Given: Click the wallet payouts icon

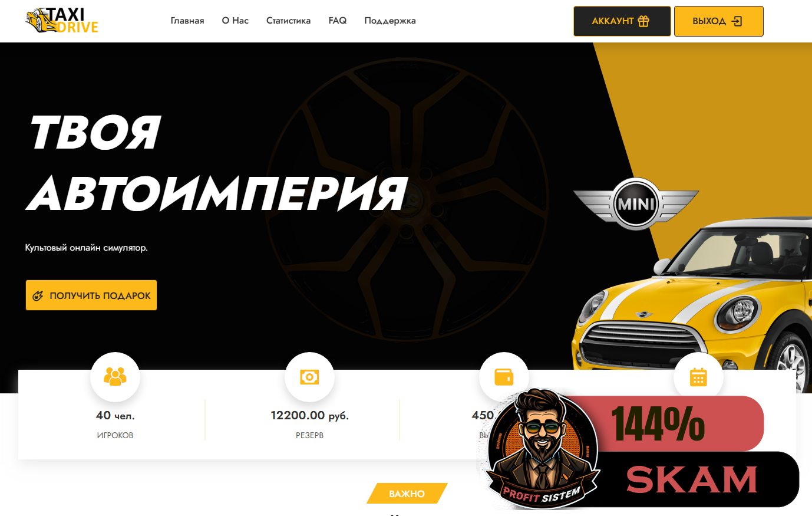Looking at the screenshot, I should [x=504, y=377].
